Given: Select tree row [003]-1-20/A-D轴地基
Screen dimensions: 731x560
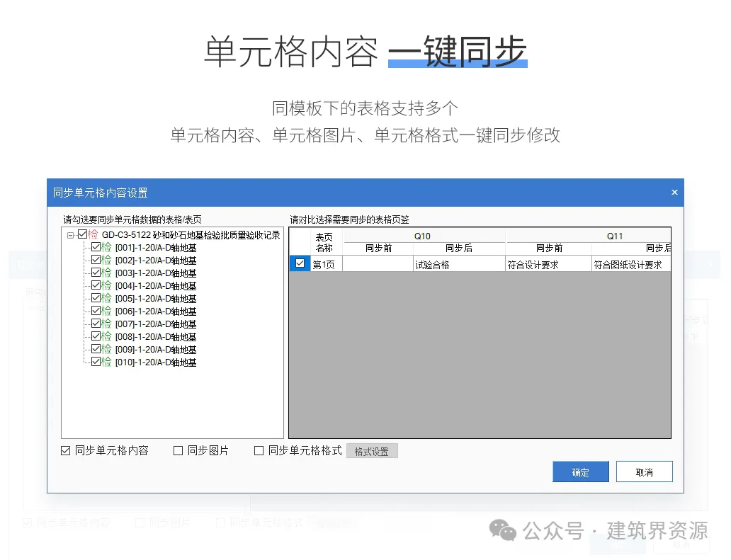Looking at the screenshot, I should pos(156,273).
